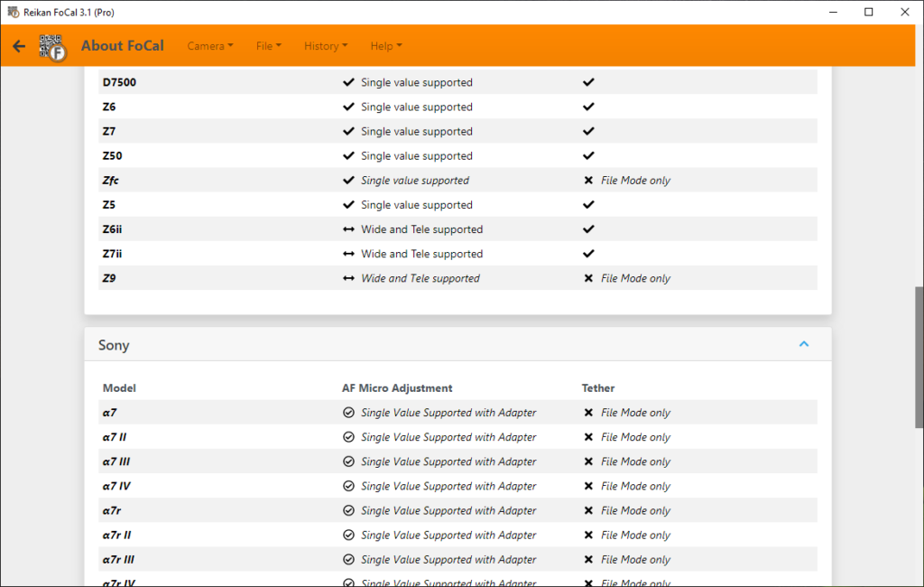
Task: Click the AF checkmark in Z50 row
Action: pos(348,155)
